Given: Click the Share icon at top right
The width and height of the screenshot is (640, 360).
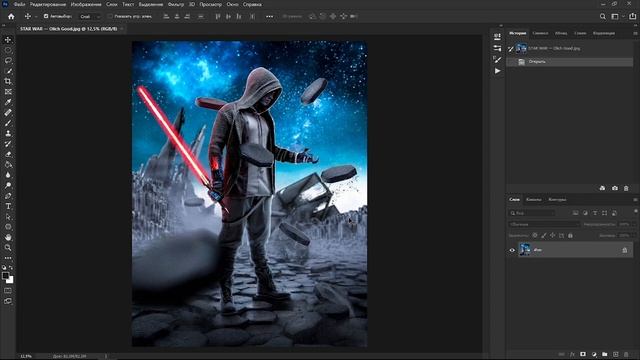Looking at the screenshot, I should click(x=632, y=16).
